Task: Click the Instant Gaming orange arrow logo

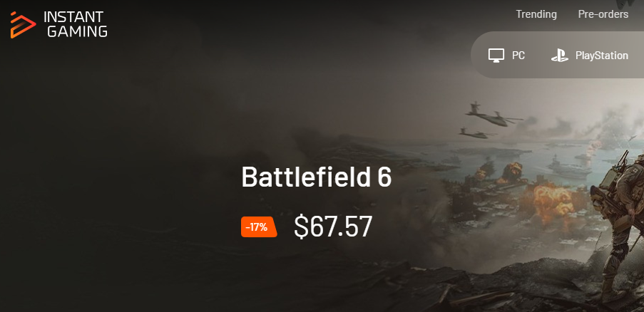Action: tap(21, 24)
